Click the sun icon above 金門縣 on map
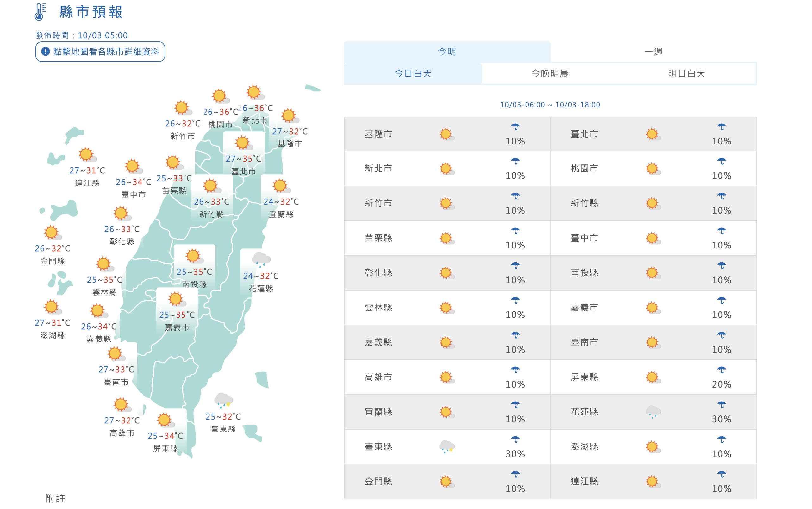This screenshot has height=509, width=812. [52, 233]
